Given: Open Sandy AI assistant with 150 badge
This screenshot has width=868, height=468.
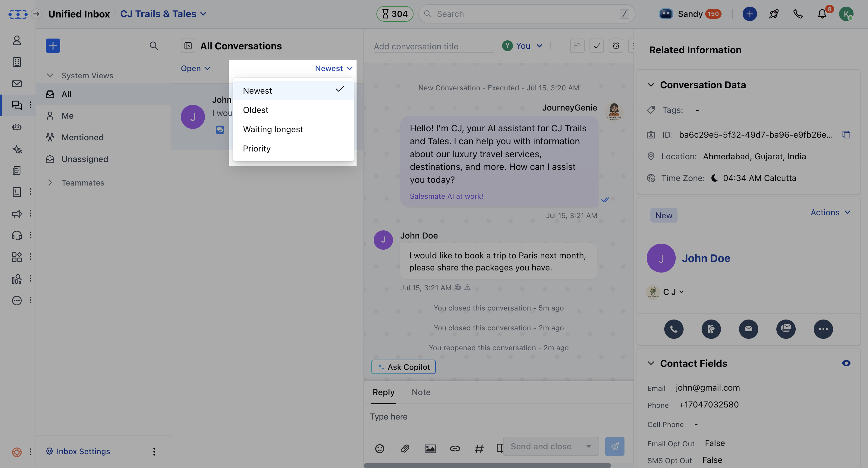Looking at the screenshot, I should (x=690, y=14).
